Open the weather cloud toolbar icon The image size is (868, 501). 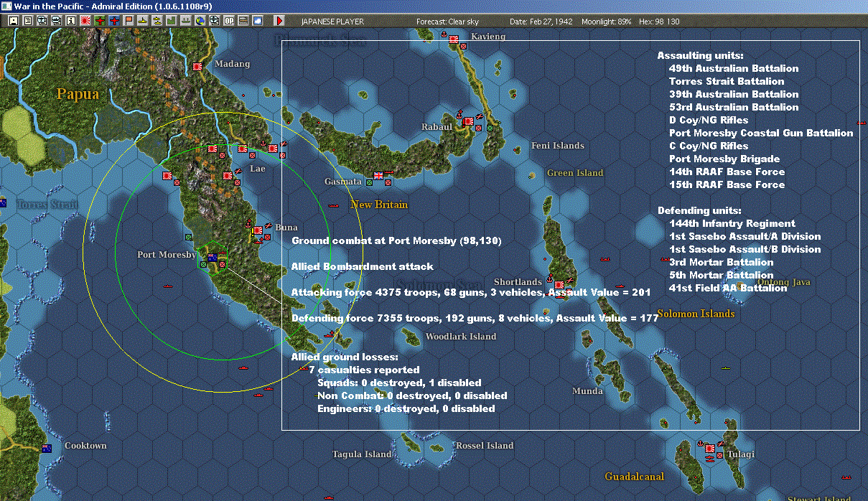pyautogui.click(x=258, y=21)
